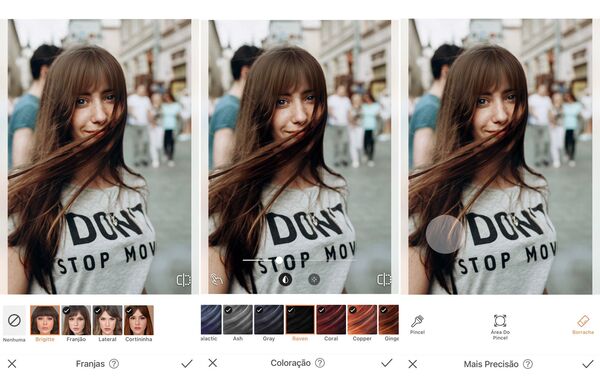Choose the Lateral bangs style thumbnail
The width and height of the screenshot is (600, 387).
[x=108, y=320]
